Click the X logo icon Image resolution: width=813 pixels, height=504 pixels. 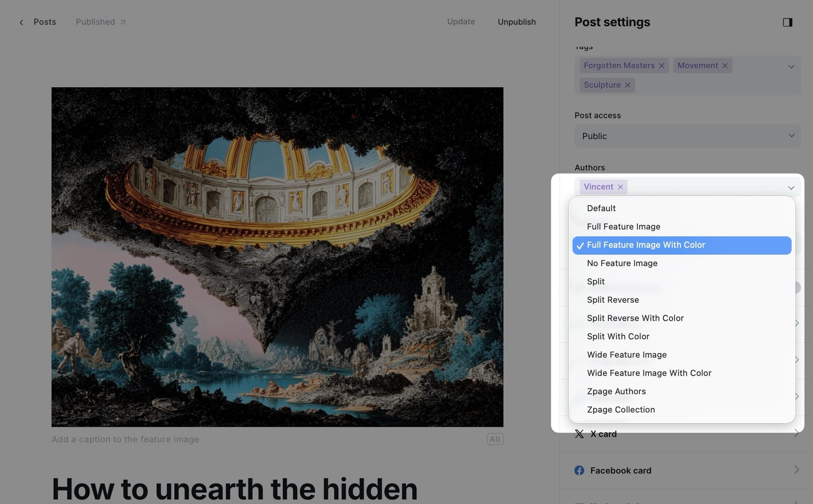coord(579,434)
